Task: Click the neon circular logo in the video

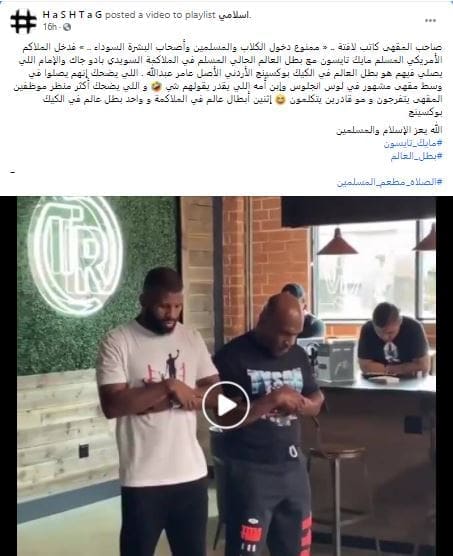Action: point(76,254)
